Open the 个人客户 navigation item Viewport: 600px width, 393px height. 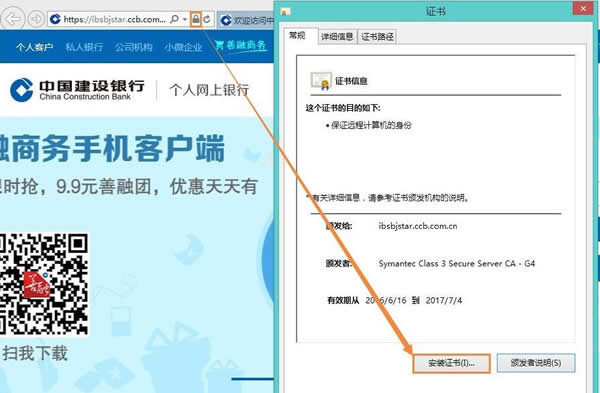point(34,47)
